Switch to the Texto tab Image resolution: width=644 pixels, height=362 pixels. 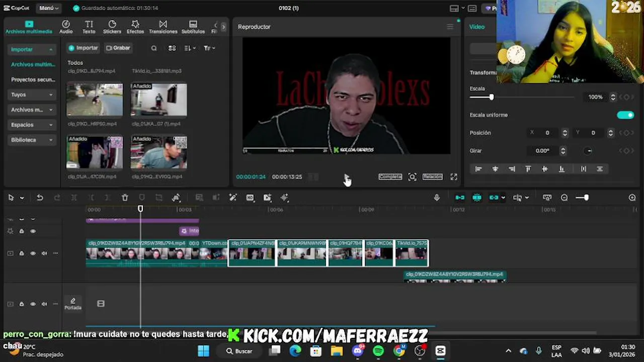pyautogui.click(x=89, y=27)
